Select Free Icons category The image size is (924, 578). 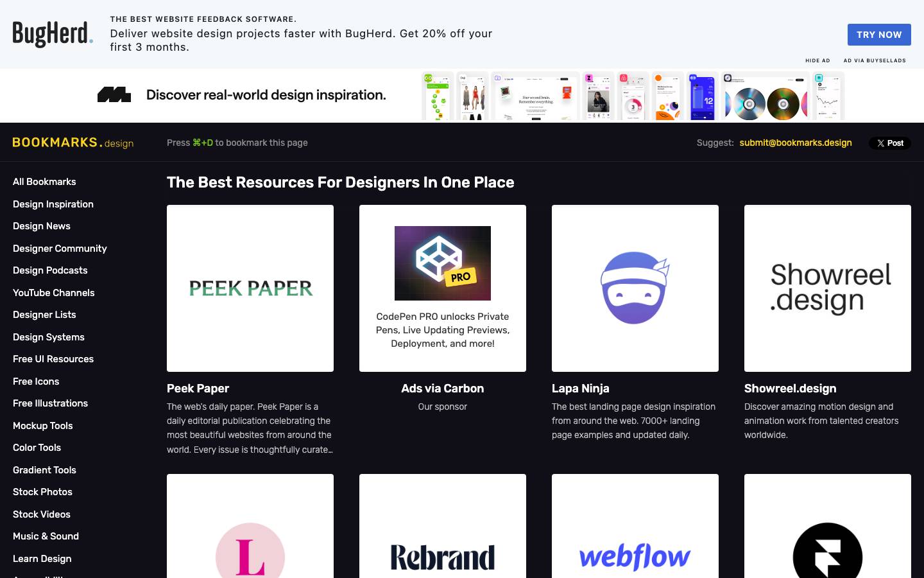[x=36, y=381]
